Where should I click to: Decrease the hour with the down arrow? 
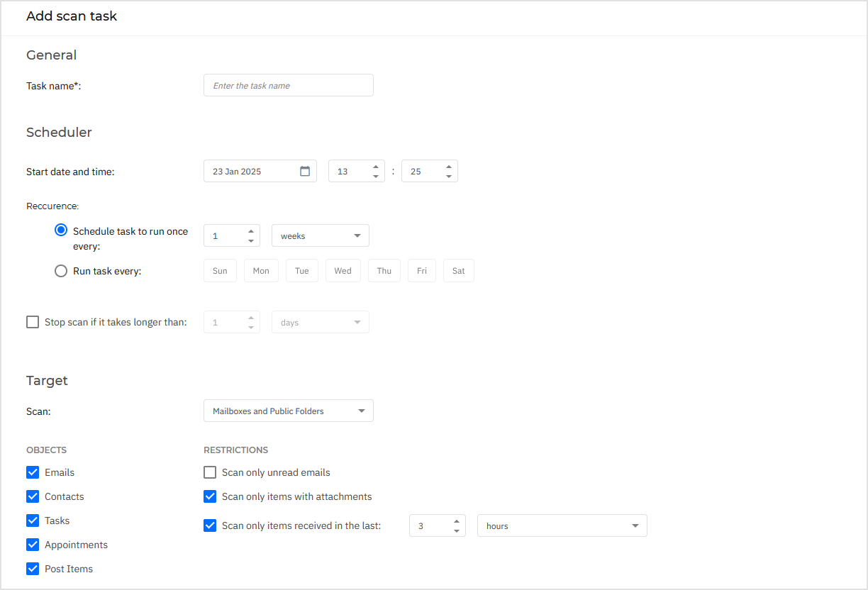(x=376, y=175)
